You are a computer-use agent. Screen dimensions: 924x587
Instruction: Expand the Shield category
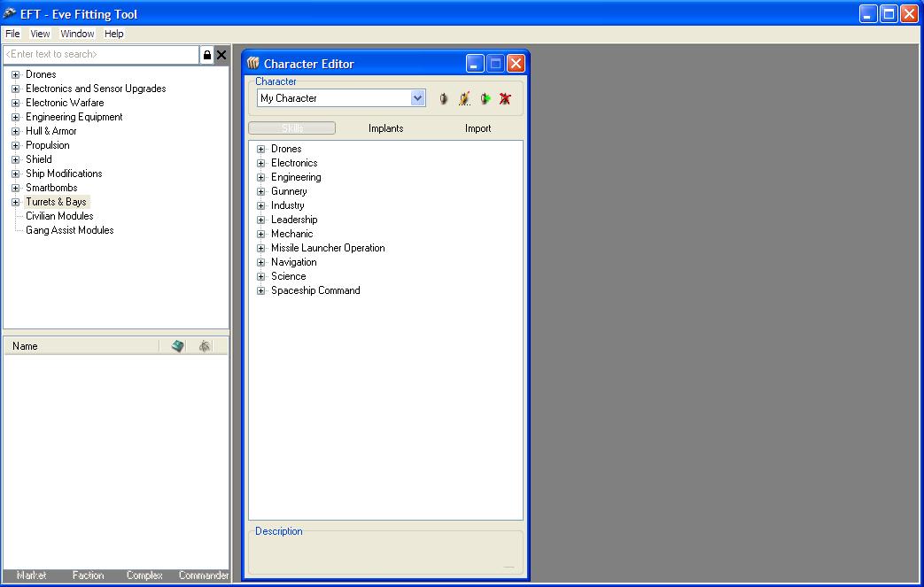(16, 159)
